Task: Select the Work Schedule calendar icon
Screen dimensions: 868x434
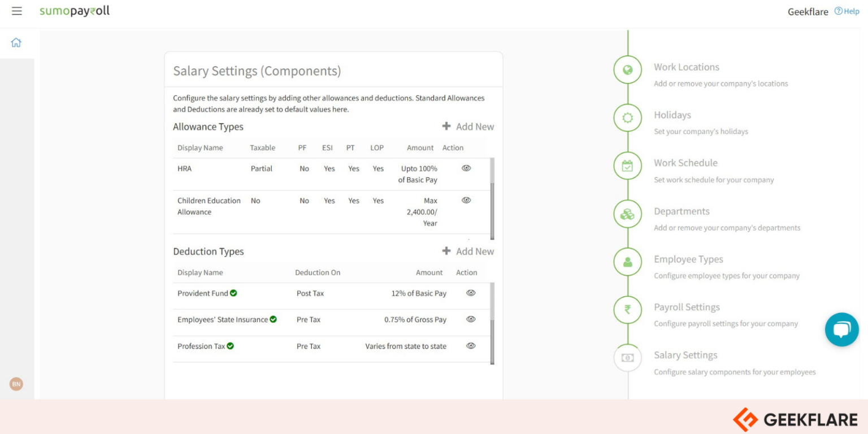Action: (627, 166)
